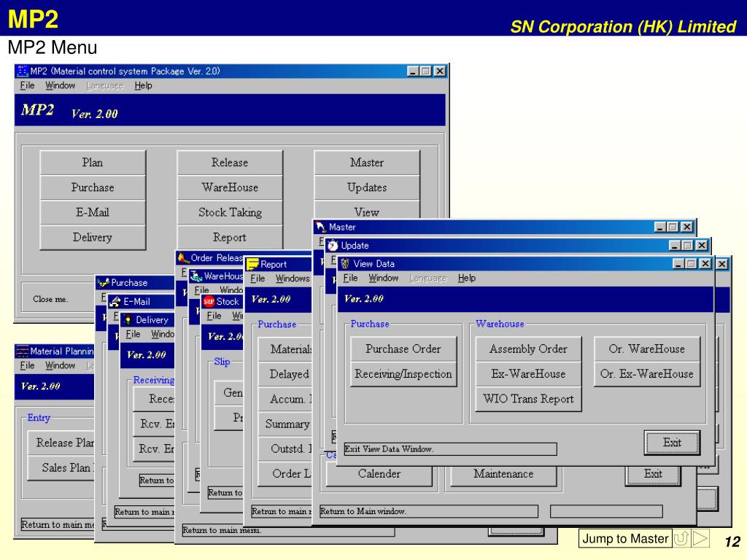Open the Stock Taking module
The width and height of the screenshot is (747, 560).
(x=230, y=212)
